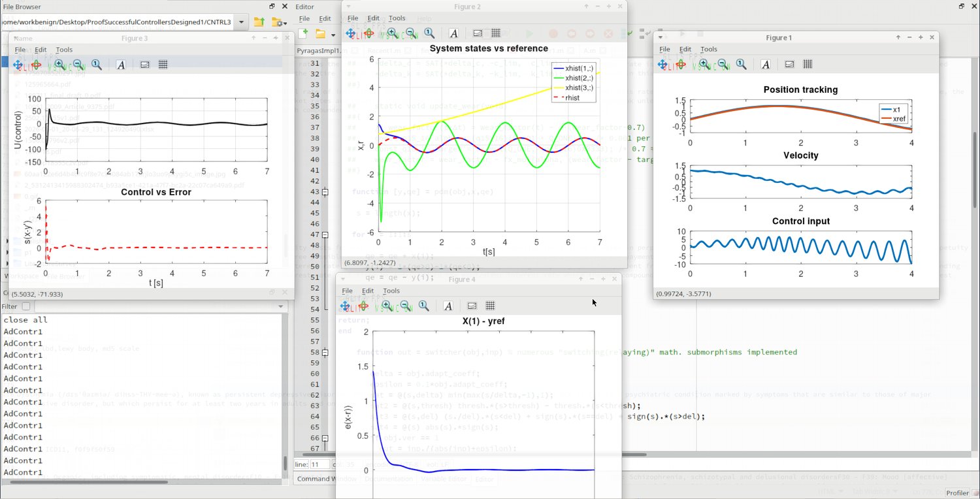Activate Zoom In in Figure 3
The height and width of the screenshot is (499, 980).
59,65
